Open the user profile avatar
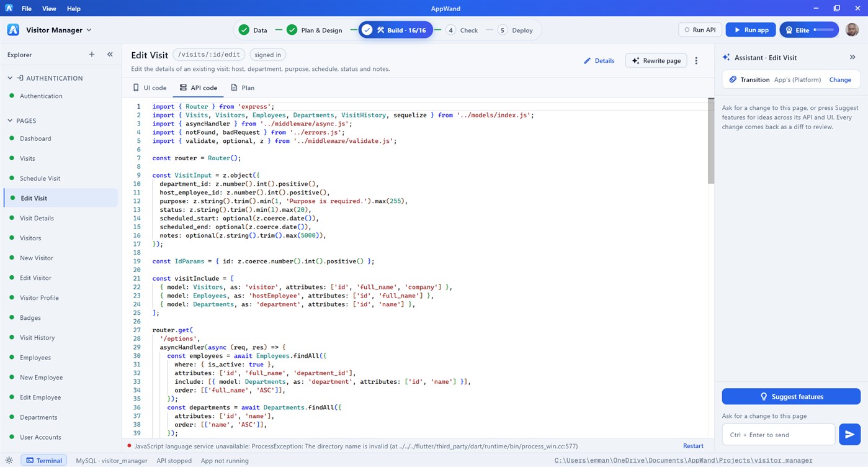 [x=852, y=30]
